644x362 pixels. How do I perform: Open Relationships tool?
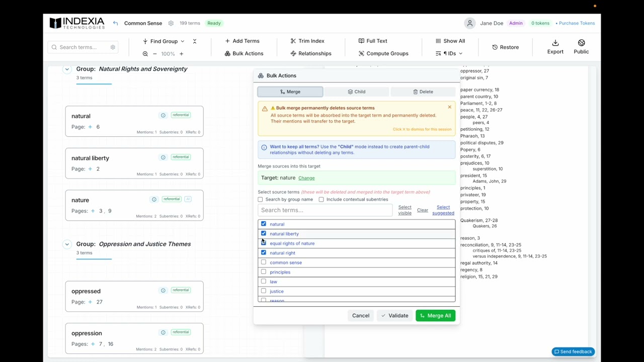click(311, 54)
